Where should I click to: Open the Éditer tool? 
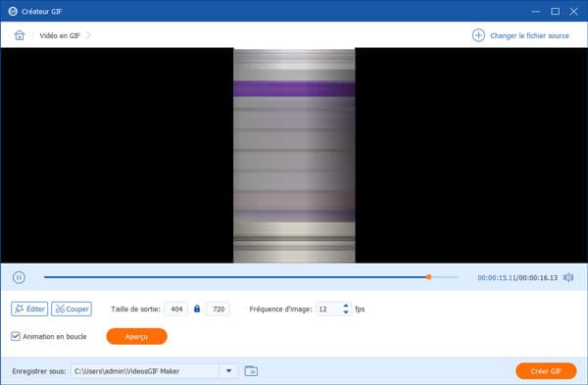(29, 309)
